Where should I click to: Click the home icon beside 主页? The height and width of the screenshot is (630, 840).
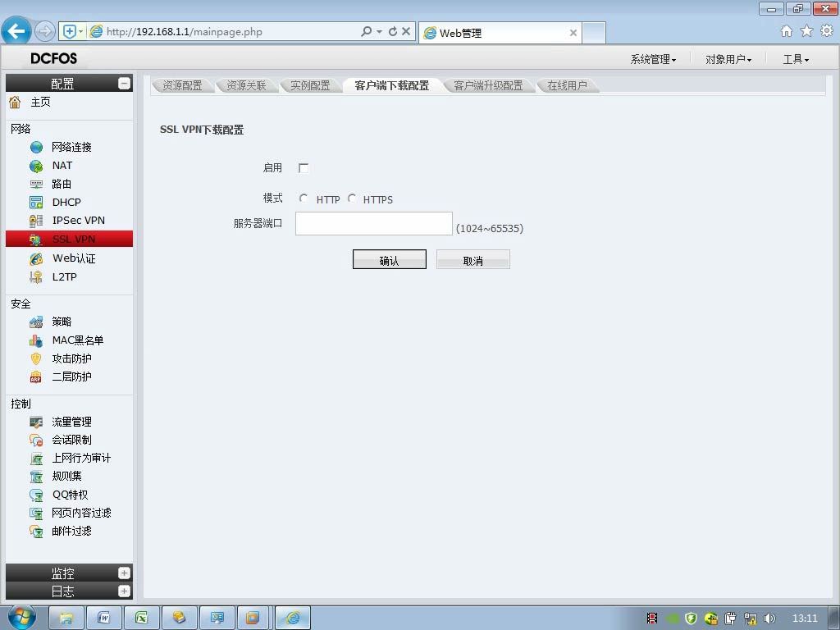coord(15,102)
